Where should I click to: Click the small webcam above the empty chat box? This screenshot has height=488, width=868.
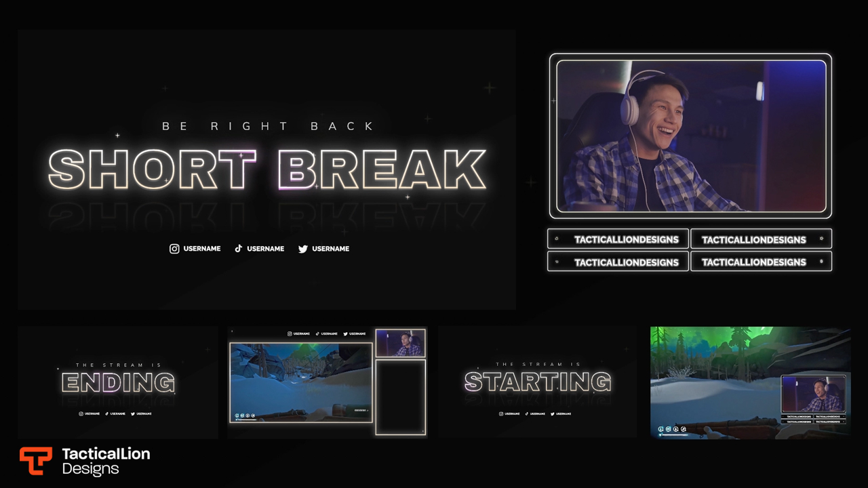click(401, 343)
